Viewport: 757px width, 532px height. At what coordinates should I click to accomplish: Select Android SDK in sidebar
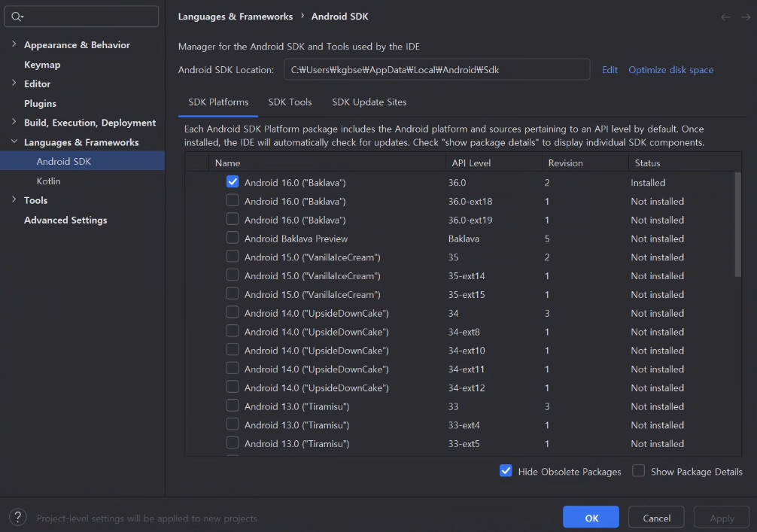(x=82, y=161)
